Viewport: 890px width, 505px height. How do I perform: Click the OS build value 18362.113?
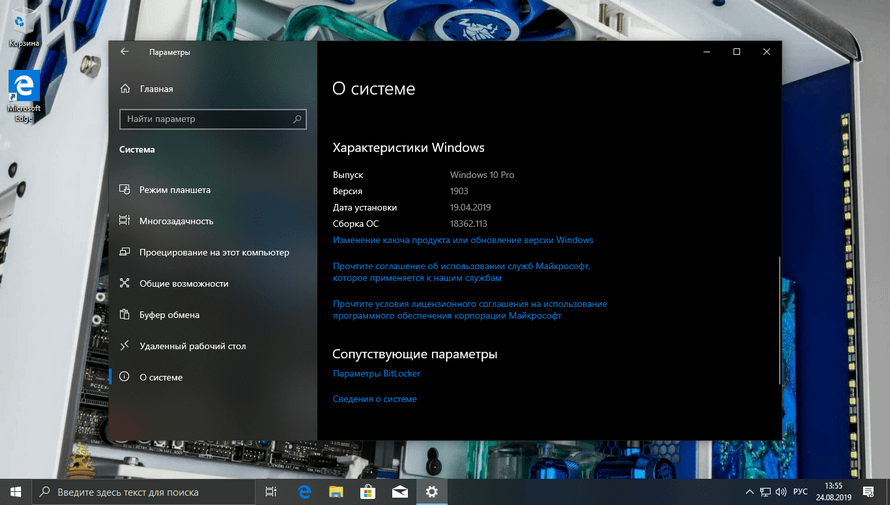tap(468, 224)
